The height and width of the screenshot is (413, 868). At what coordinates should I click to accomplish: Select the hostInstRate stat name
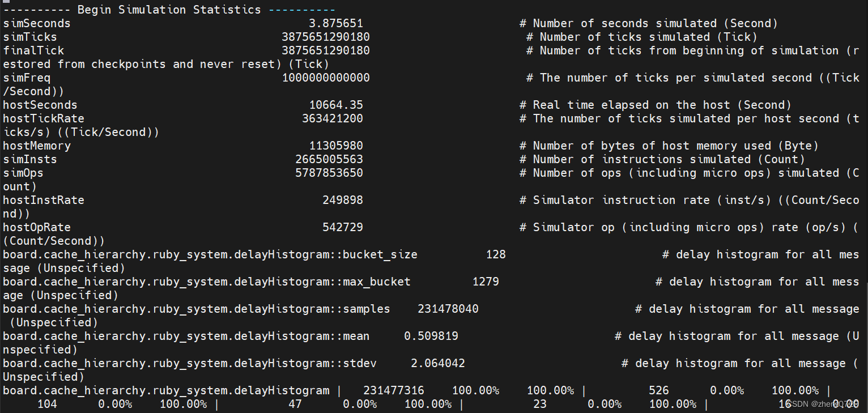point(44,200)
